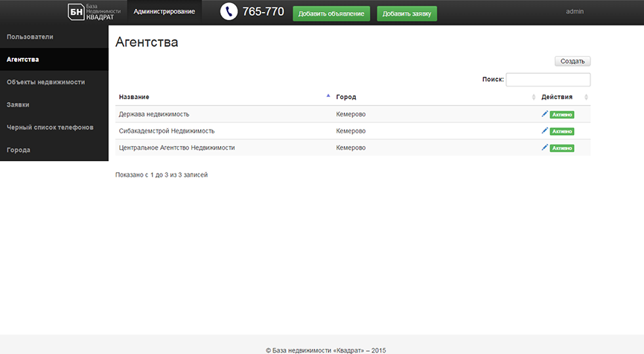Toggle Активно badge for Центральное Агентство Недвижимости
Viewport: 644px width, 354px height.
pos(562,148)
